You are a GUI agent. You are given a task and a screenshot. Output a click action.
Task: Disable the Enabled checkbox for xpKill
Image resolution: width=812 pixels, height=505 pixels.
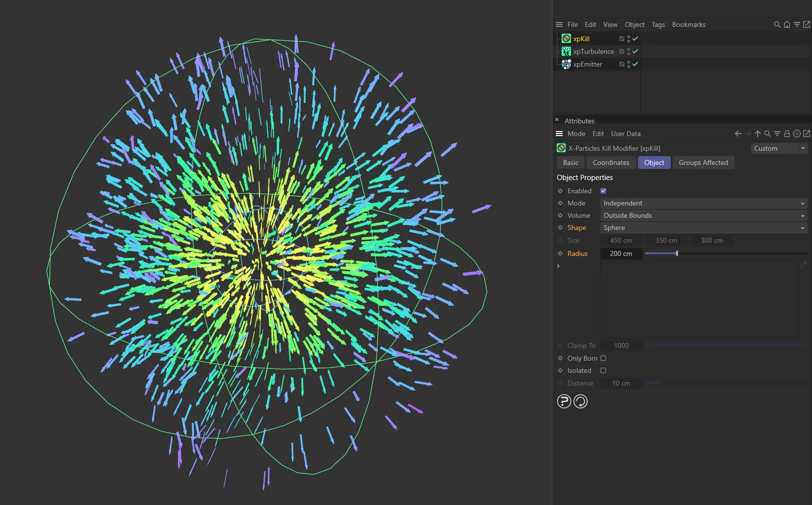[603, 191]
